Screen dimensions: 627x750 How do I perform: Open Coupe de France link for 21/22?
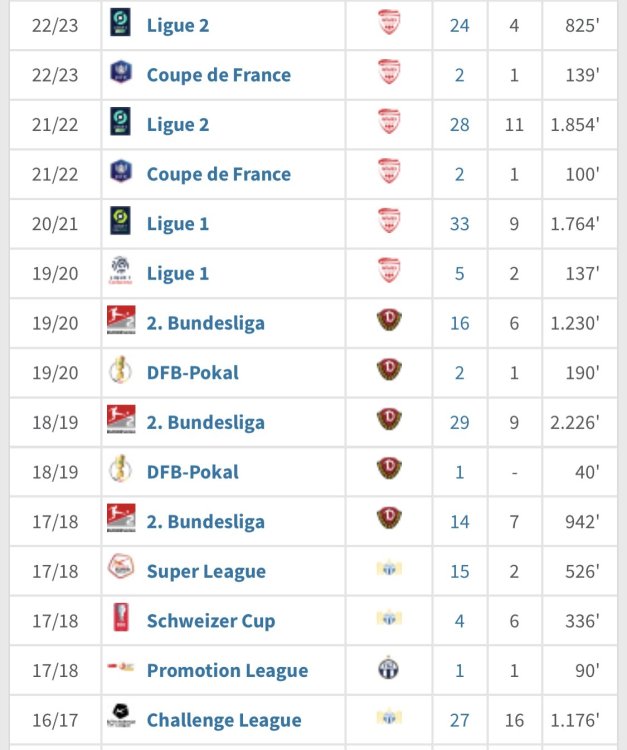click(218, 174)
